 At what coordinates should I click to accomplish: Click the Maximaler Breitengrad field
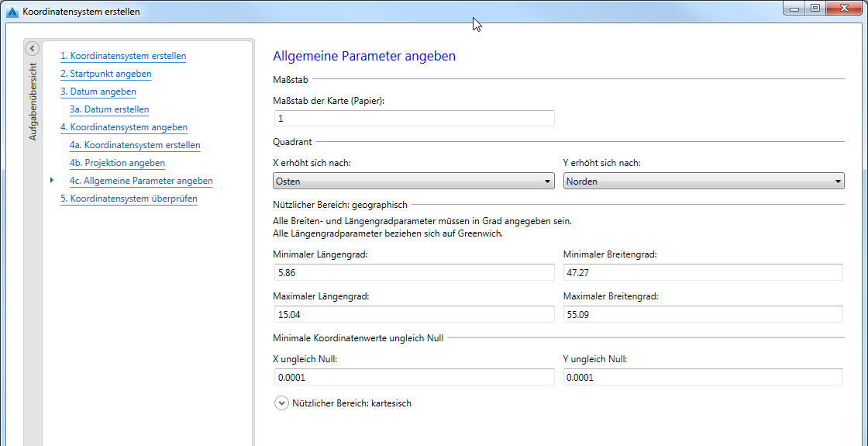[702, 314]
